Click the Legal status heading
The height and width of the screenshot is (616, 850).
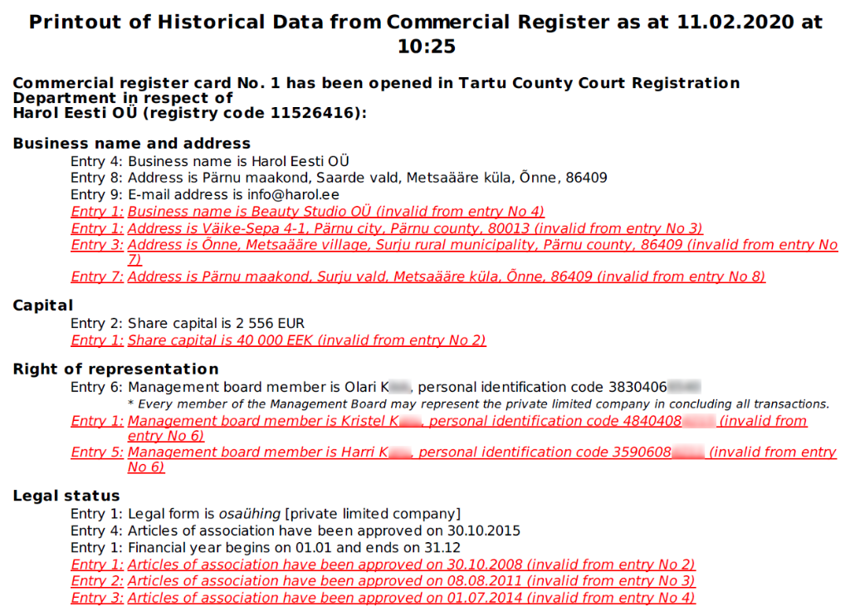[66, 496]
